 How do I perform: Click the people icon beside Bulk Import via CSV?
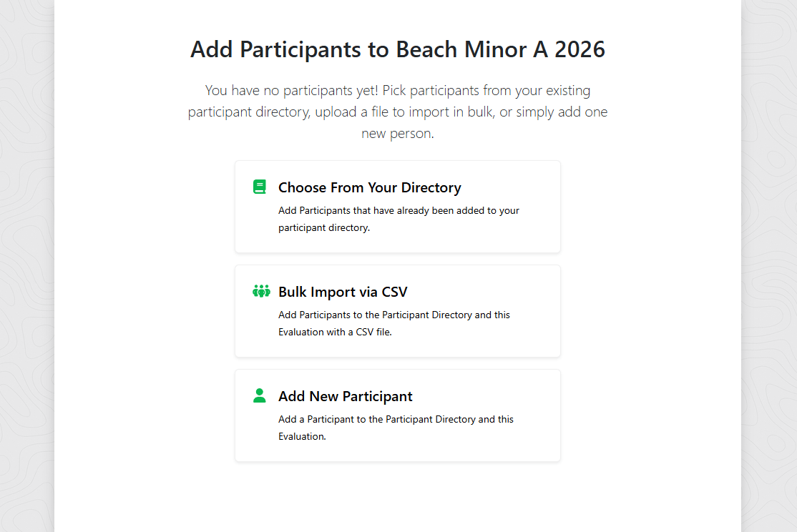pos(261,291)
